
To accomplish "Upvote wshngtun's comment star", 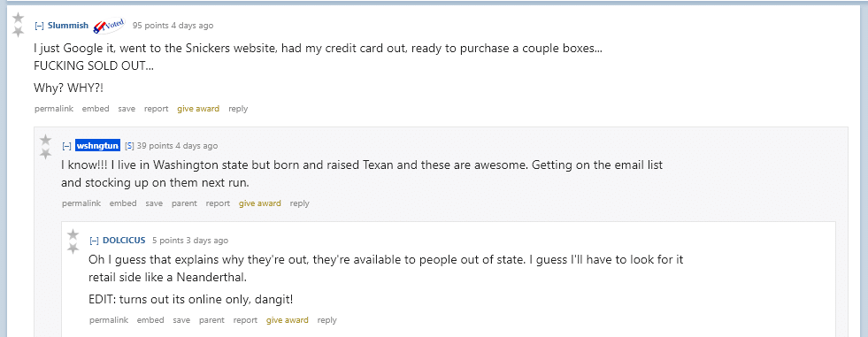I will click(x=46, y=140).
